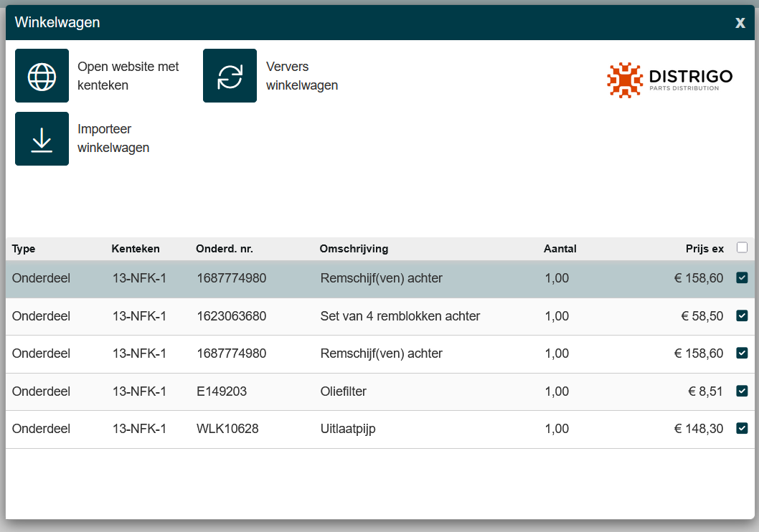759x532 pixels.
Task: Click the price € 8,51
Action: [x=705, y=391]
